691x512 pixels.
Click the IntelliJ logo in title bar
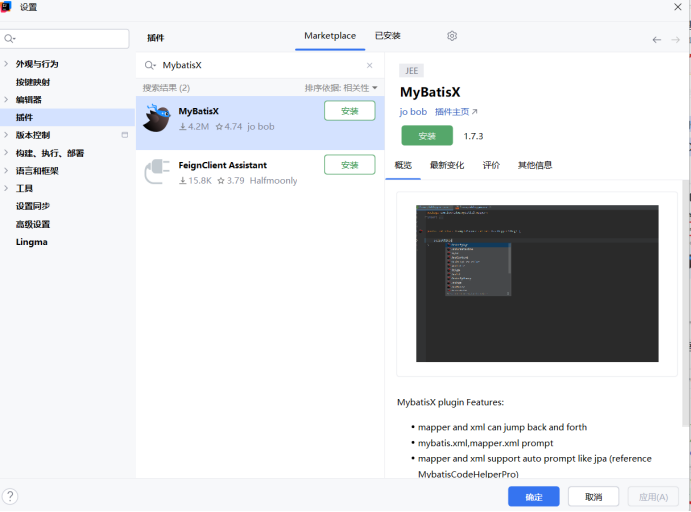(6, 7)
